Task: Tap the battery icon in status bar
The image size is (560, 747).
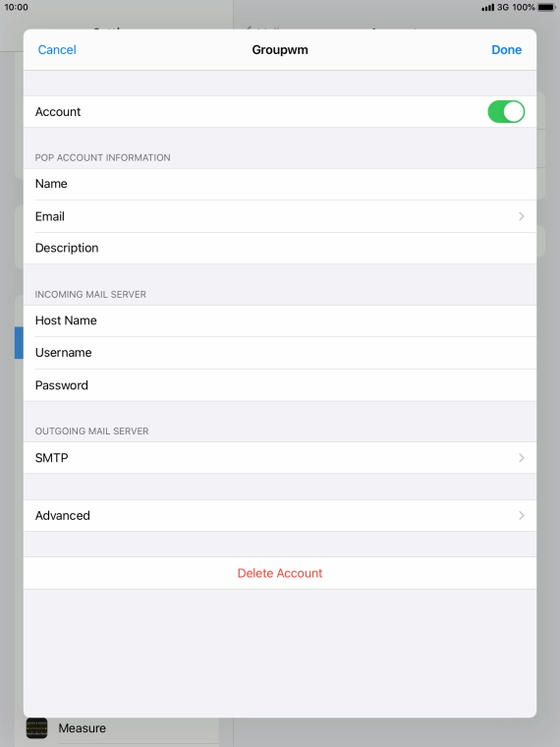Action: click(546, 7)
